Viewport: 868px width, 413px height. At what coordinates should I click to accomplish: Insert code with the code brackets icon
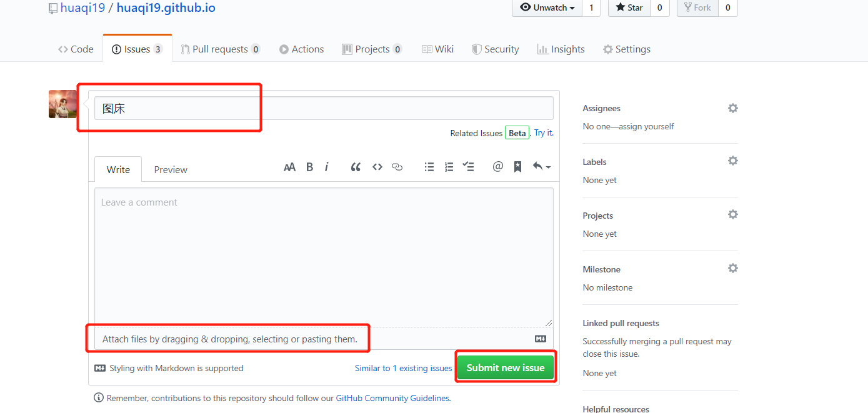tap(377, 167)
